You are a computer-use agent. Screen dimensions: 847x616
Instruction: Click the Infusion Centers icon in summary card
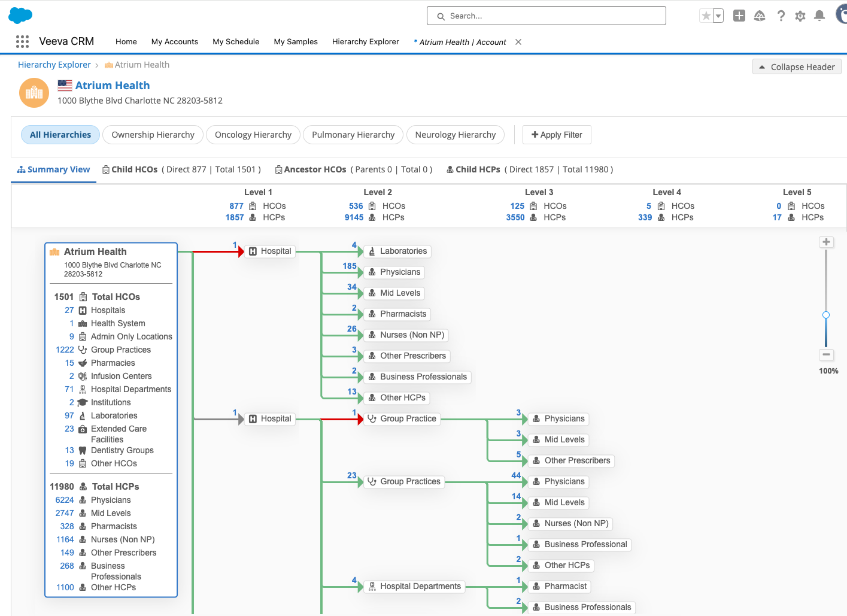pyautogui.click(x=83, y=376)
